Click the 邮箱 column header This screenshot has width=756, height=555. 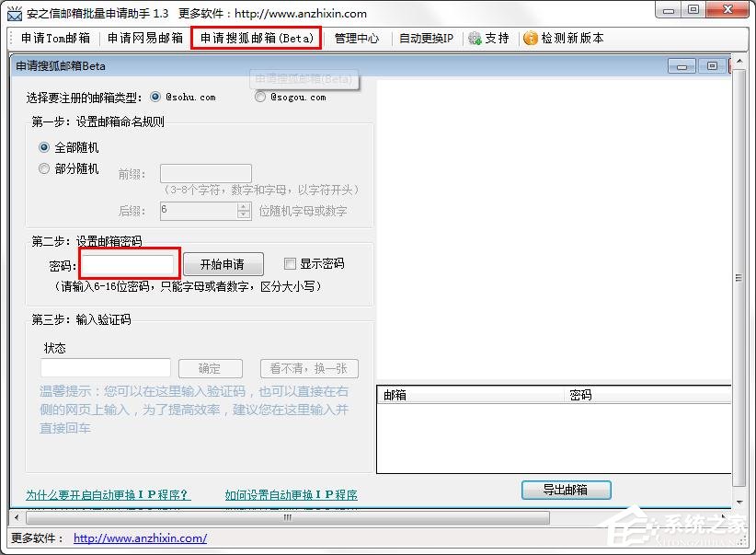[x=470, y=395]
